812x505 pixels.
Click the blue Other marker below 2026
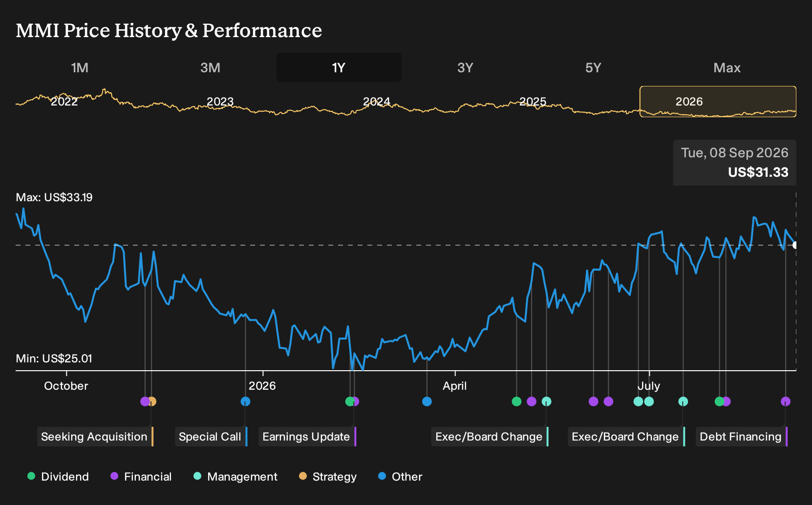245,401
